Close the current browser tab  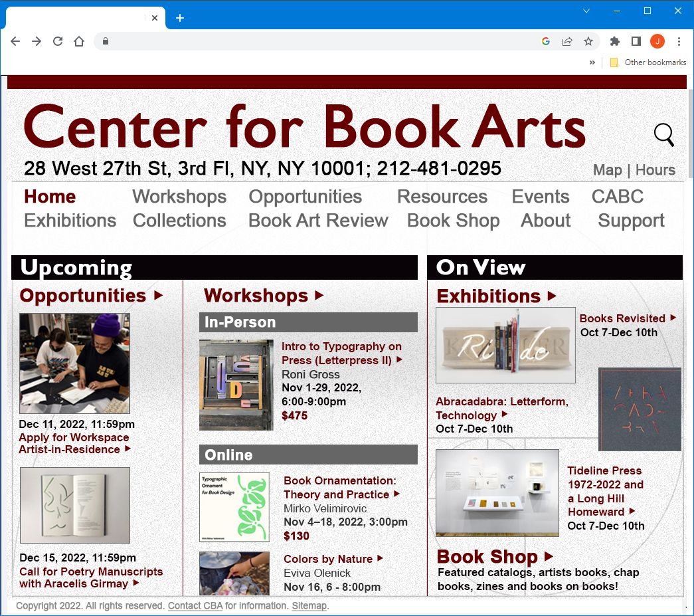(155, 18)
